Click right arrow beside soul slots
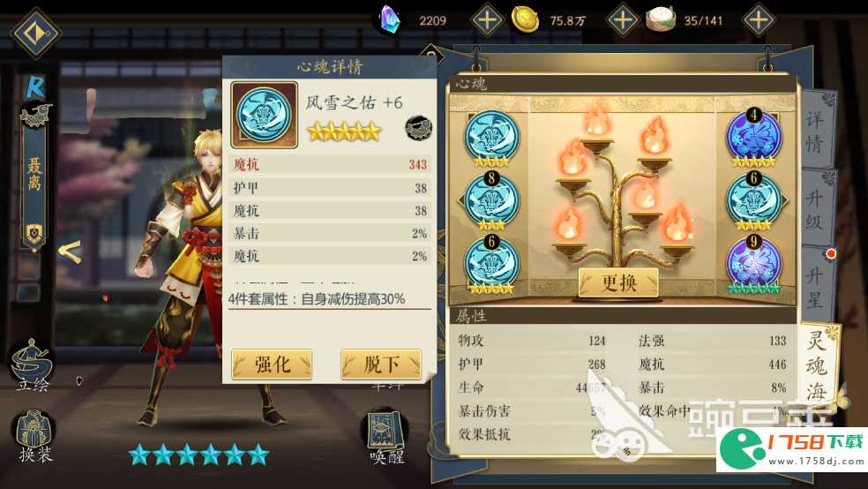 pyautogui.click(x=785, y=200)
